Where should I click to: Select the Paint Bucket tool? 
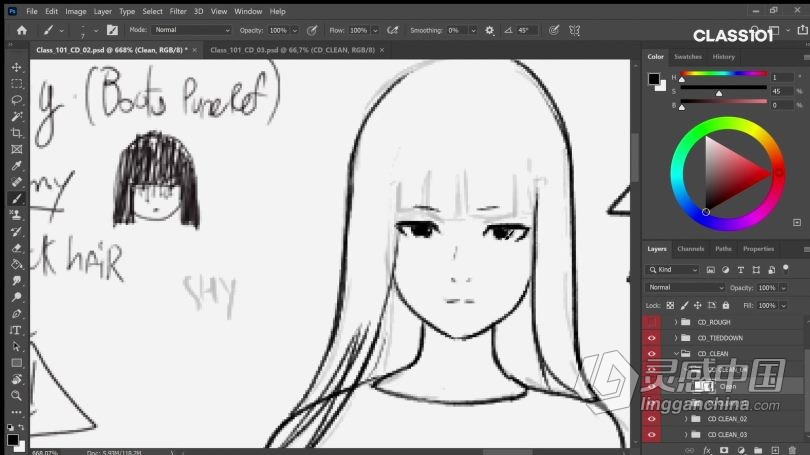click(x=17, y=264)
